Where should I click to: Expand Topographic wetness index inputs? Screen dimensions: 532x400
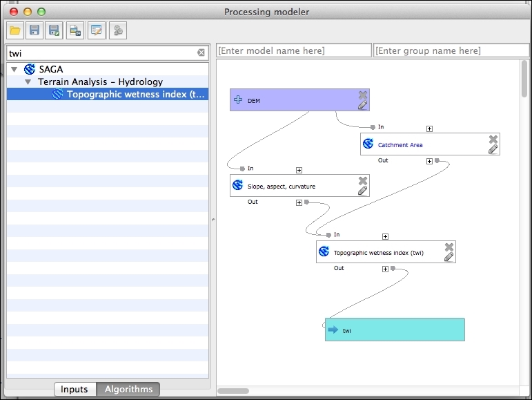(x=386, y=236)
